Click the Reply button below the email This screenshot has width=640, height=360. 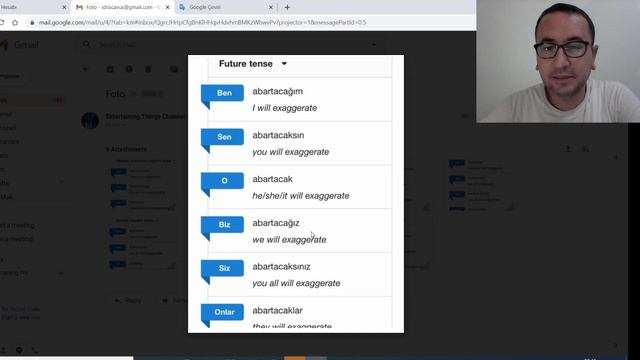coord(128,300)
